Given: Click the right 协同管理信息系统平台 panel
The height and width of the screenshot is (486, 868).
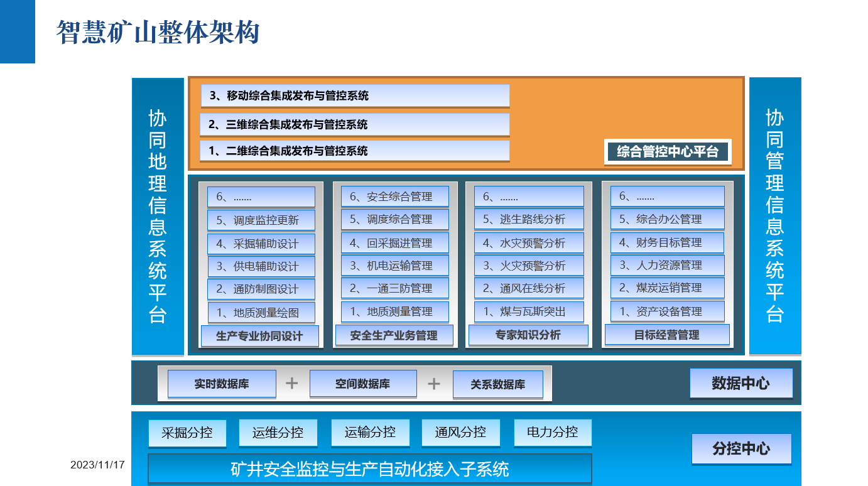Looking at the screenshot, I should (x=775, y=217).
